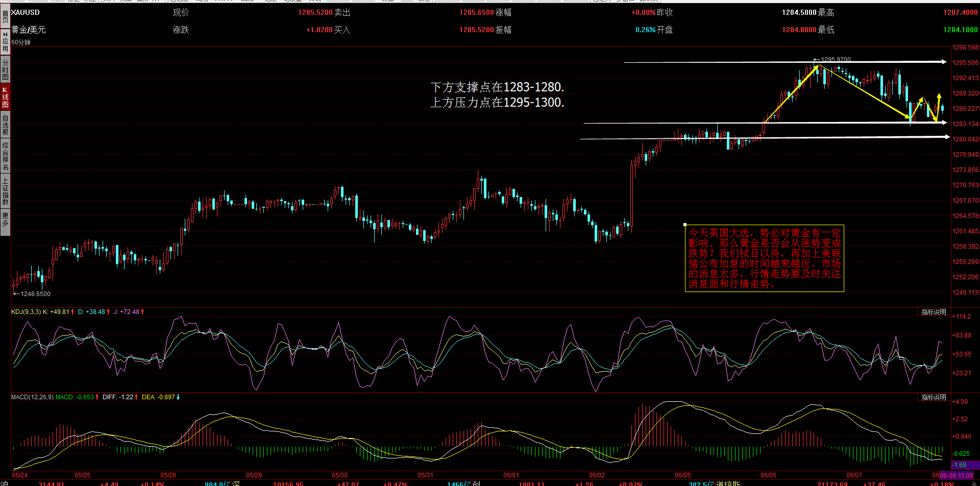Click 指标说明 button on KDJ panel
The width and height of the screenshot is (980, 486).
pos(934,312)
